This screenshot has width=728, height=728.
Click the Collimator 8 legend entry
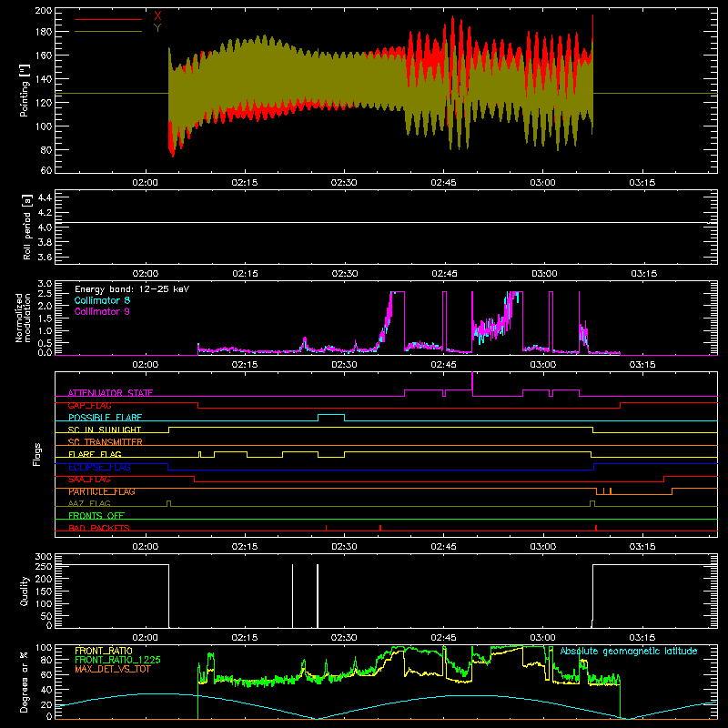click(x=102, y=300)
